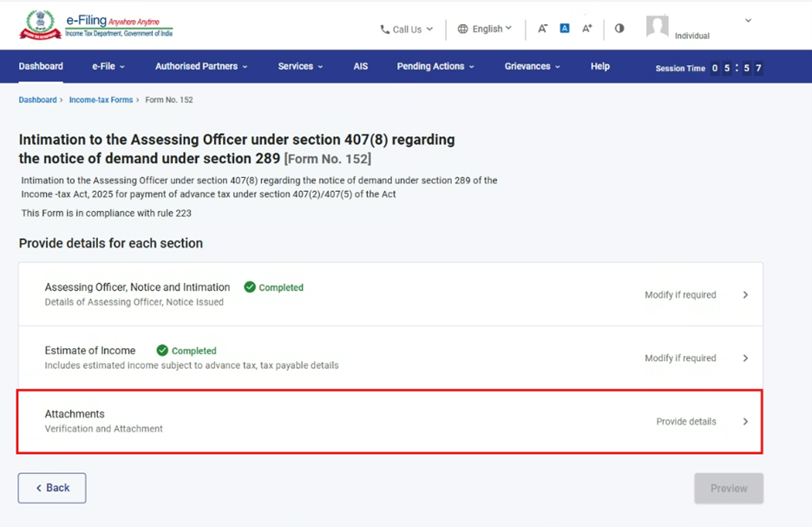Increase font size with A+ icon
The height and width of the screenshot is (527, 812).
pyautogui.click(x=587, y=29)
